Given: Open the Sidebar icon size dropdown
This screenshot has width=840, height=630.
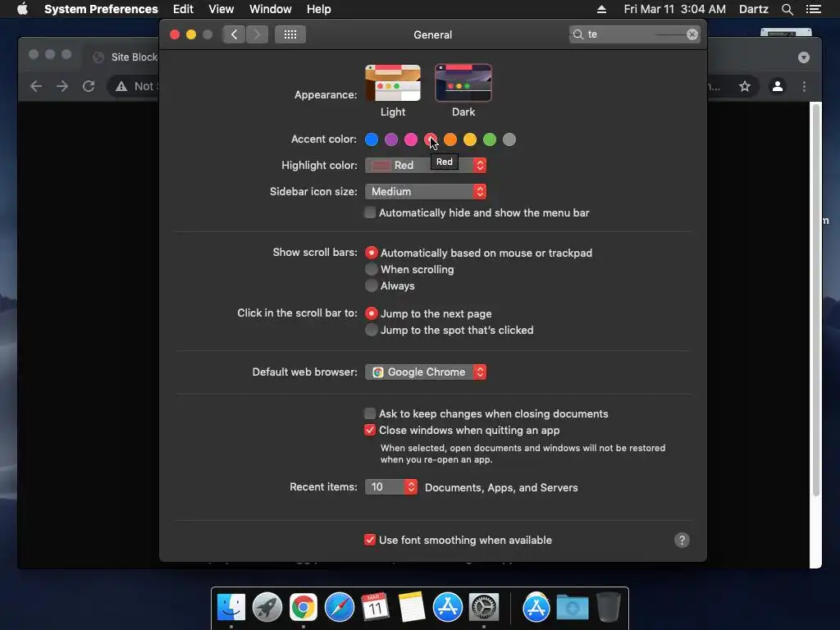Looking at the screenshot, I should click(426, 191).
